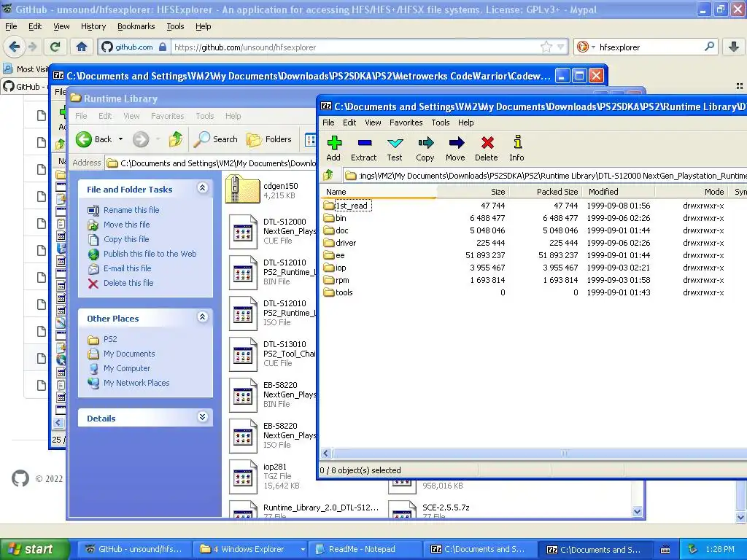Sort 7-Zip list by Packed Size column
The height and width of the screenshot is (560, 747).
coord(546,192)
